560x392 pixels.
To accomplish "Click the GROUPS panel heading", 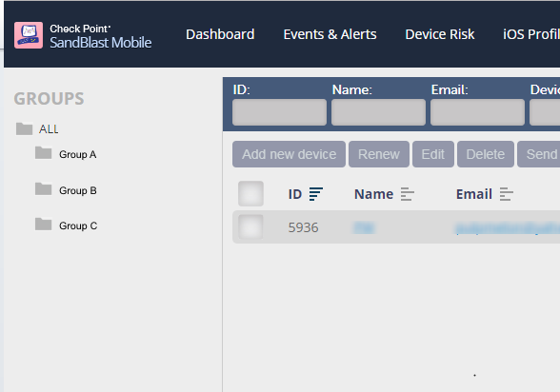I will [x=49, y=99].
